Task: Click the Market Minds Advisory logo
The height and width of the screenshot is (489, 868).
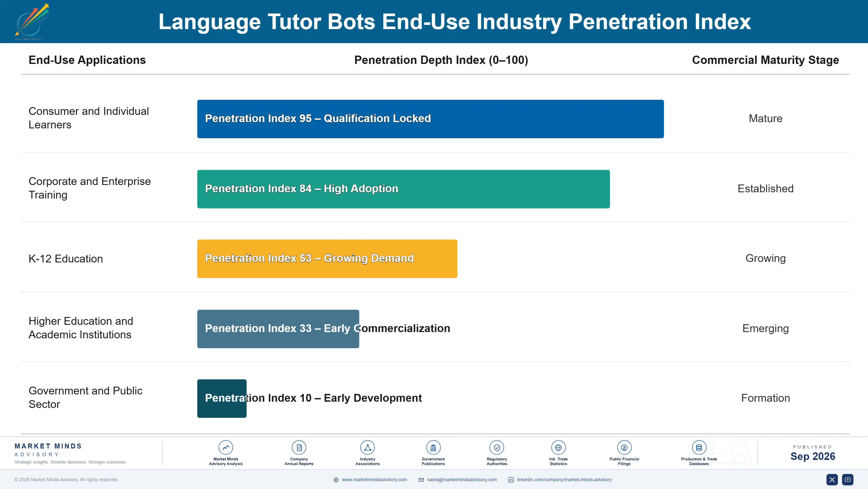Action: [32, 22]
